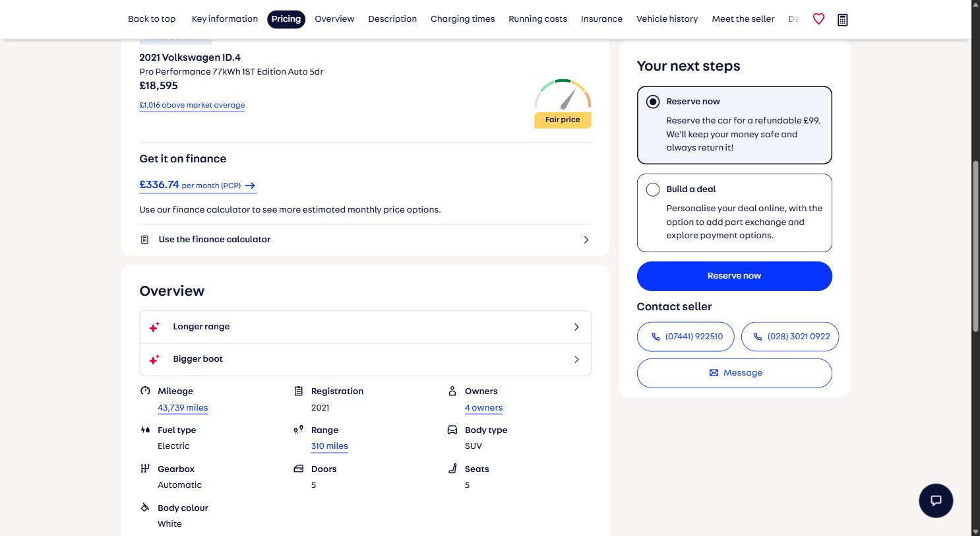
Task: Open the live chat bubble icon
Action: click(936, 500)
